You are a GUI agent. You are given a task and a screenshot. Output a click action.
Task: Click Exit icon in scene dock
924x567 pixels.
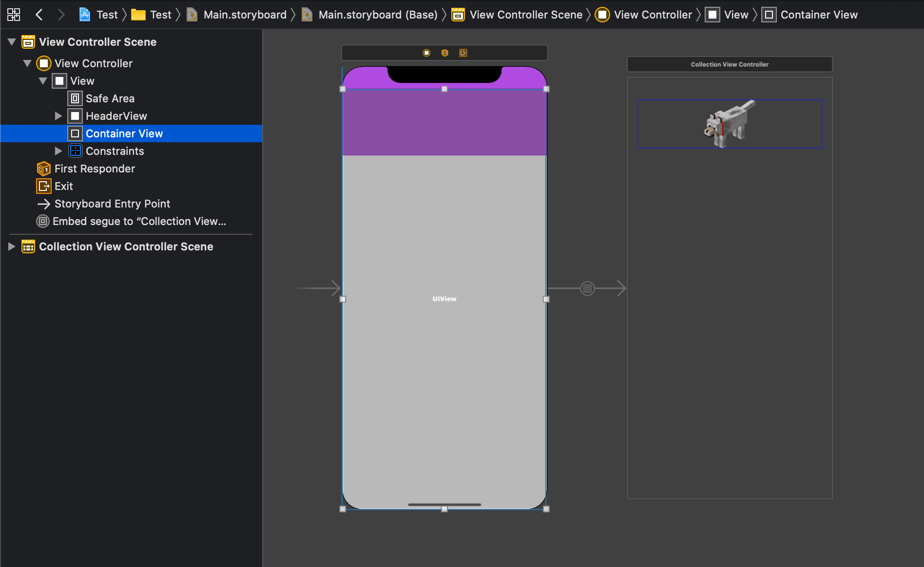[463, 53]
